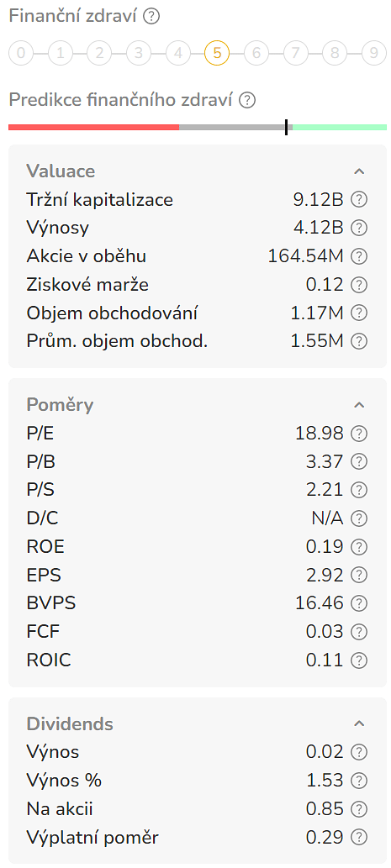
Task: Click question mark beside Výplatní poměr
Action: coord(359,837)
